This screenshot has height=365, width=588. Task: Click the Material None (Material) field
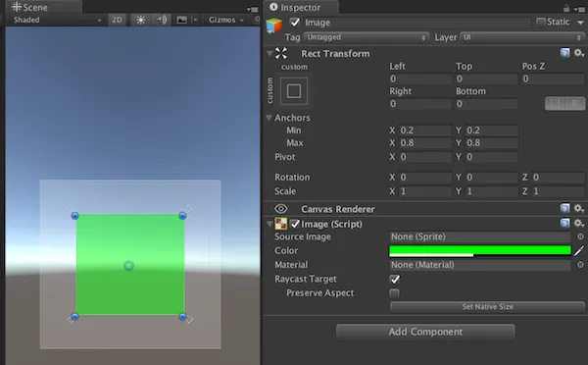(479, 265)
